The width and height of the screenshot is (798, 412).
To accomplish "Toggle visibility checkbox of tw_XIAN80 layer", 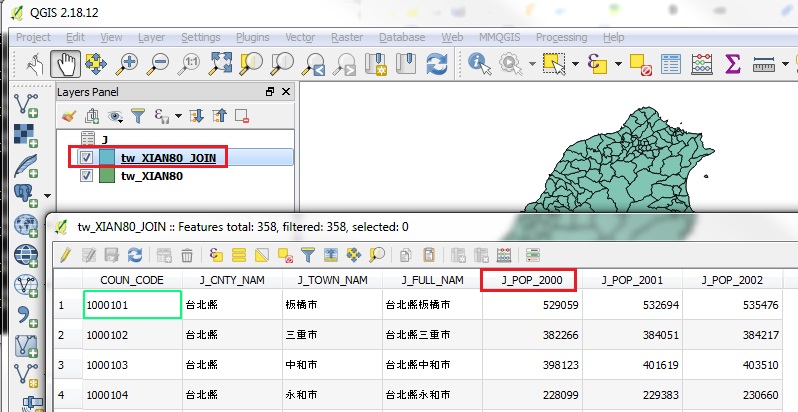I will [87, 175].
